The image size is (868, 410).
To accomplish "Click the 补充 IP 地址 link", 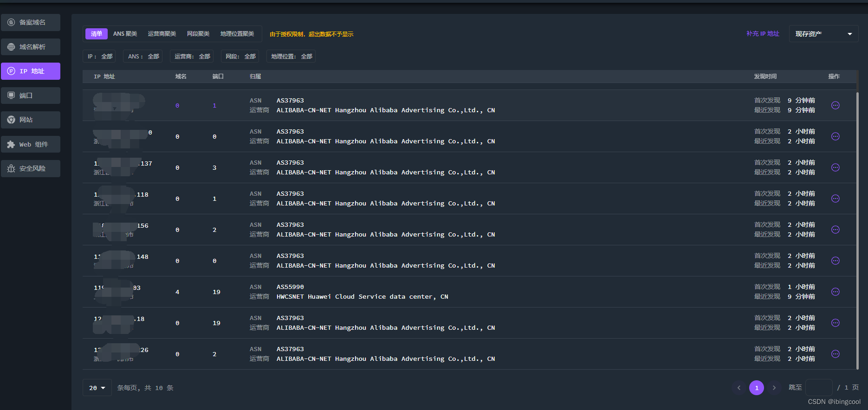I will click(x=763, y=34).
